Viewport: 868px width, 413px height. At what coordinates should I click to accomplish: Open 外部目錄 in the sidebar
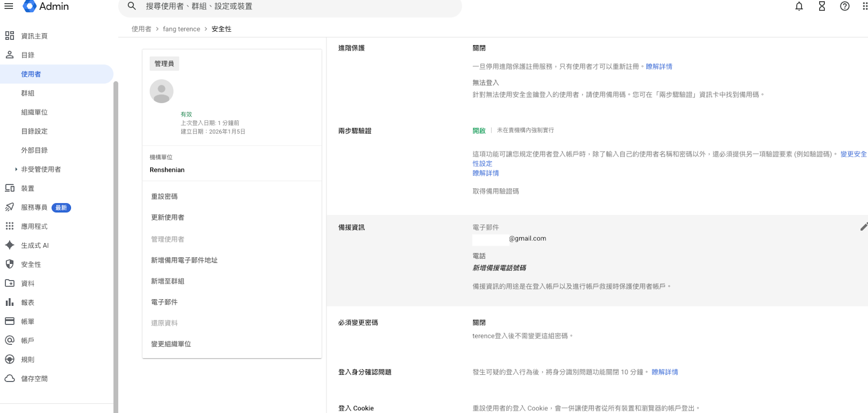coord(35,150)
